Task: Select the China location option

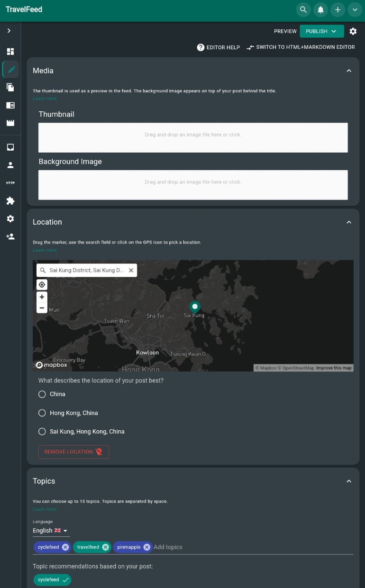Action: point(42,394)
